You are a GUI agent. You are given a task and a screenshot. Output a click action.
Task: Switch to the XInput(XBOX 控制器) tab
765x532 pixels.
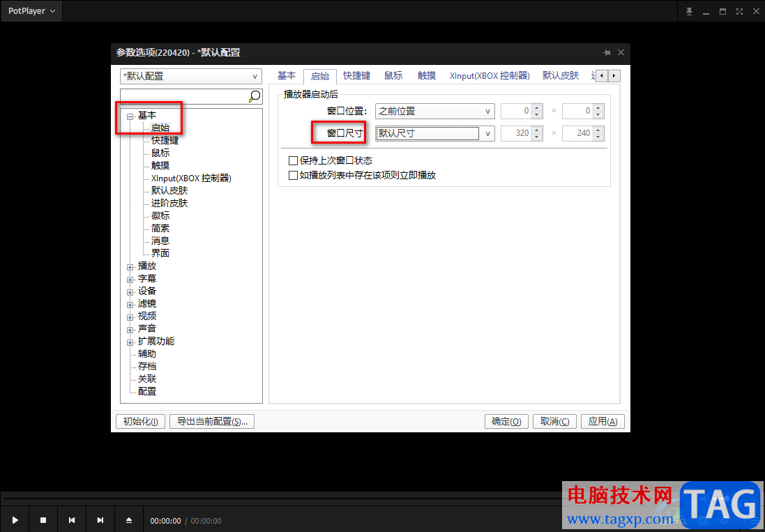click(490, 75)
